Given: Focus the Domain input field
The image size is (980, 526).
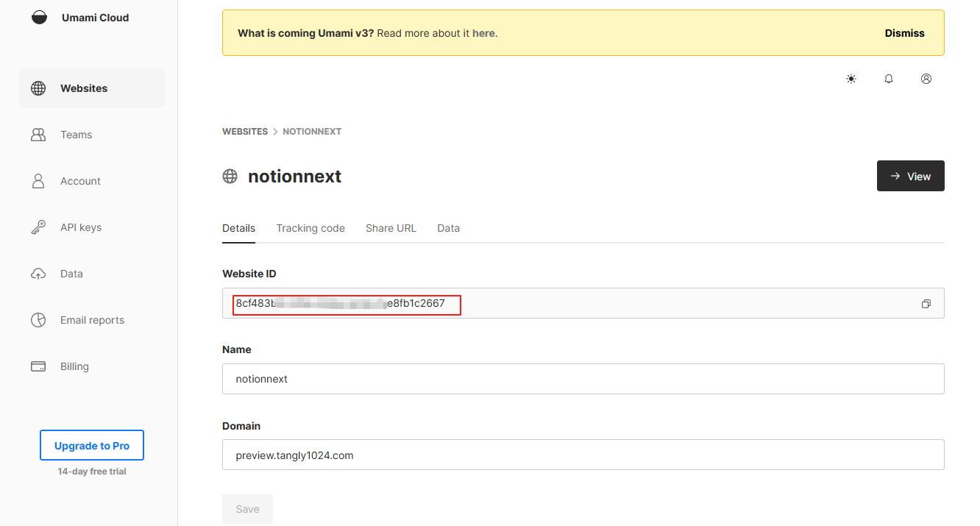Looking at the screenshot, I should click(x=583, y=455).
